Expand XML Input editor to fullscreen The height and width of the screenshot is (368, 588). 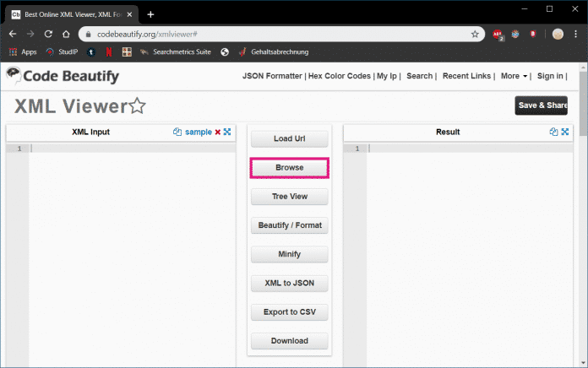227,133
